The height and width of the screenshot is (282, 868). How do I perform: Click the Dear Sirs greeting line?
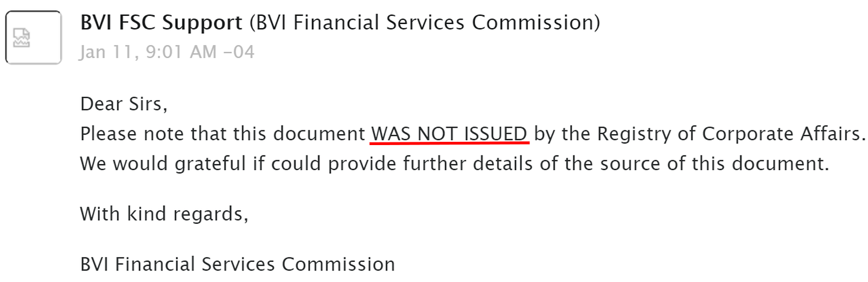(x=124, y=104)
